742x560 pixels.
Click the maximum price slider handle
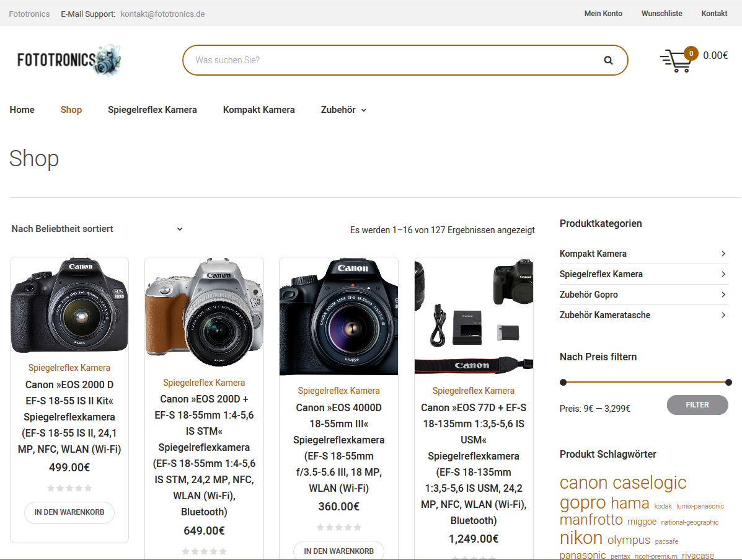point(729,382)
